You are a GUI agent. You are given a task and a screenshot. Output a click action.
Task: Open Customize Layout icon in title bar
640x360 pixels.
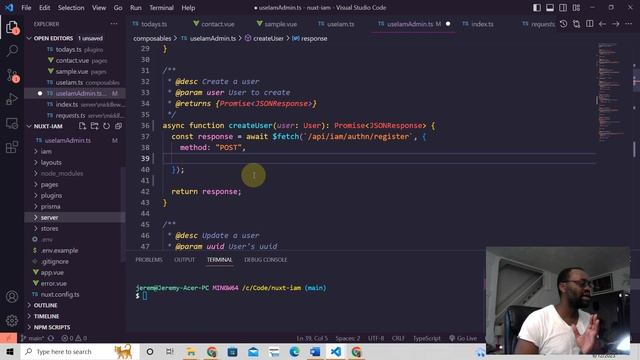click(x=576, y=7)
